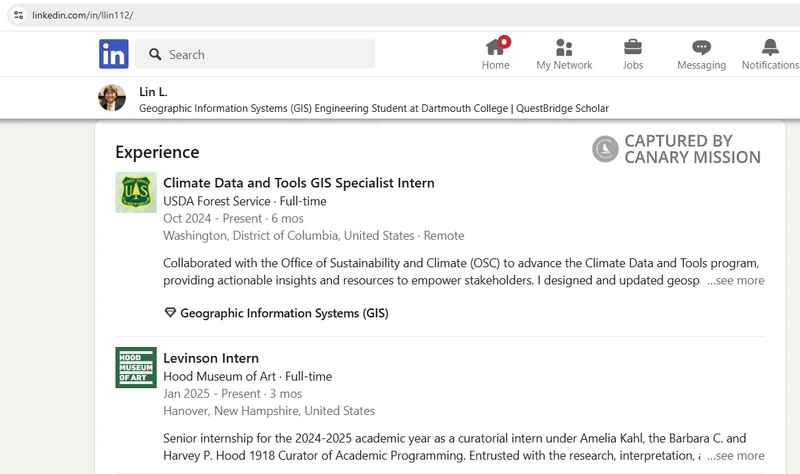Click Lin L. profile photo thumbnail
The height and width of the screenshot is (474, 800).
(x=112, y=97)
